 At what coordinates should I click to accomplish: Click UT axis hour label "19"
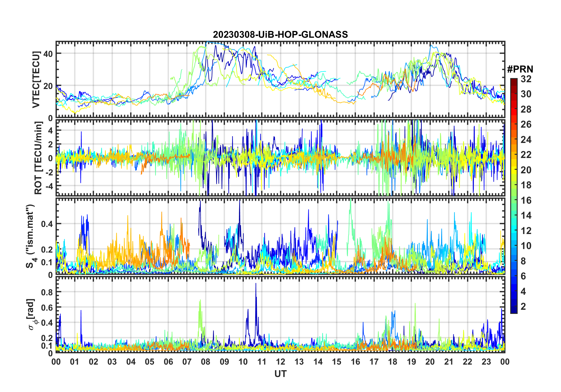[411, 362]
